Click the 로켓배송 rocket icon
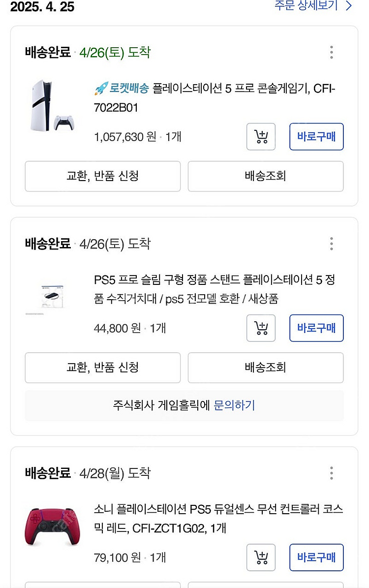Viewport: 369px width, 588px height. [100, 89]
